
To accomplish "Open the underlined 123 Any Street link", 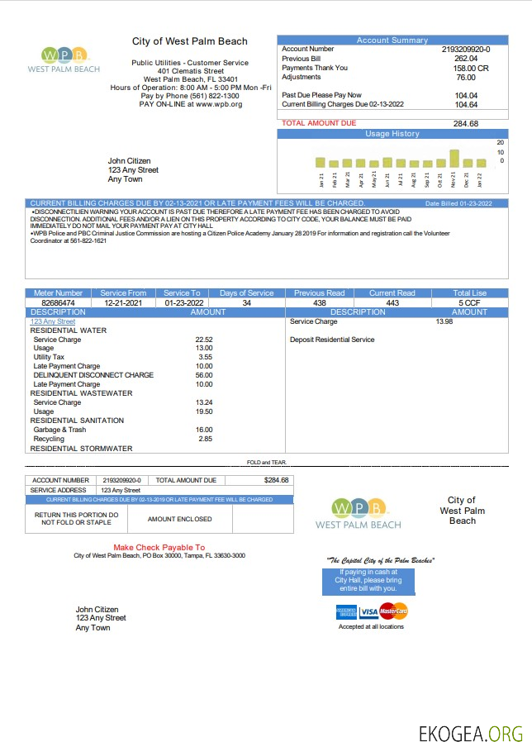I will point(53,321).
